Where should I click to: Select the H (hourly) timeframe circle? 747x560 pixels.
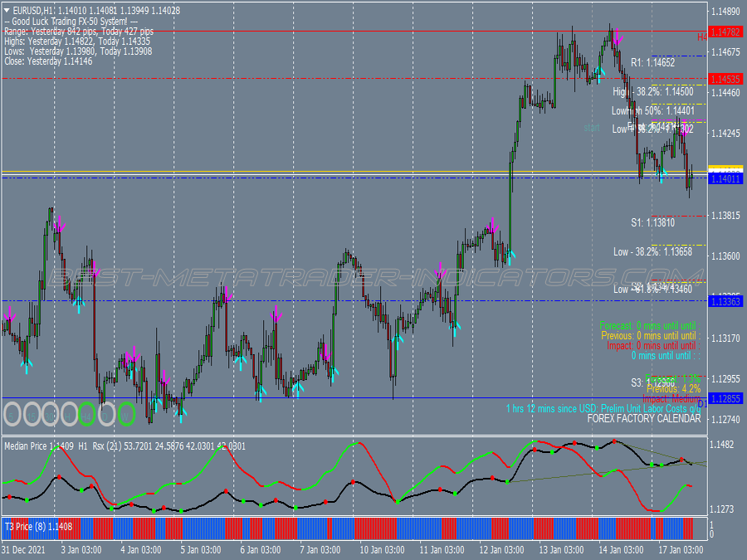(69, 414)
